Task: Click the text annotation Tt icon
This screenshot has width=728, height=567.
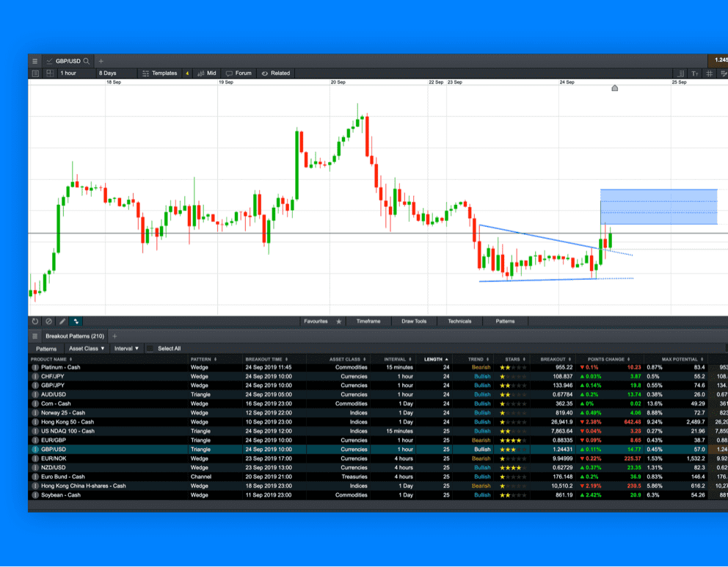Action: 695,73
